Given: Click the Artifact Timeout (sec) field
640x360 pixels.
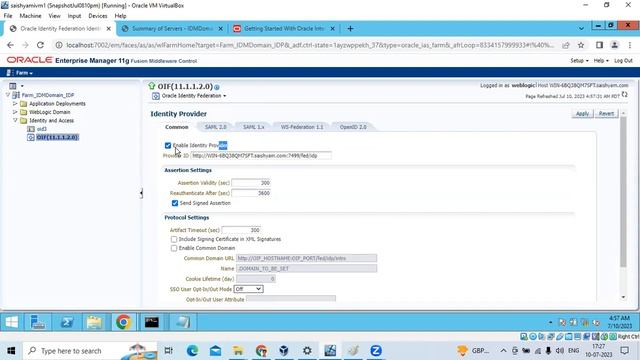Looking at the screenshot, I should (x=241, y=230).
